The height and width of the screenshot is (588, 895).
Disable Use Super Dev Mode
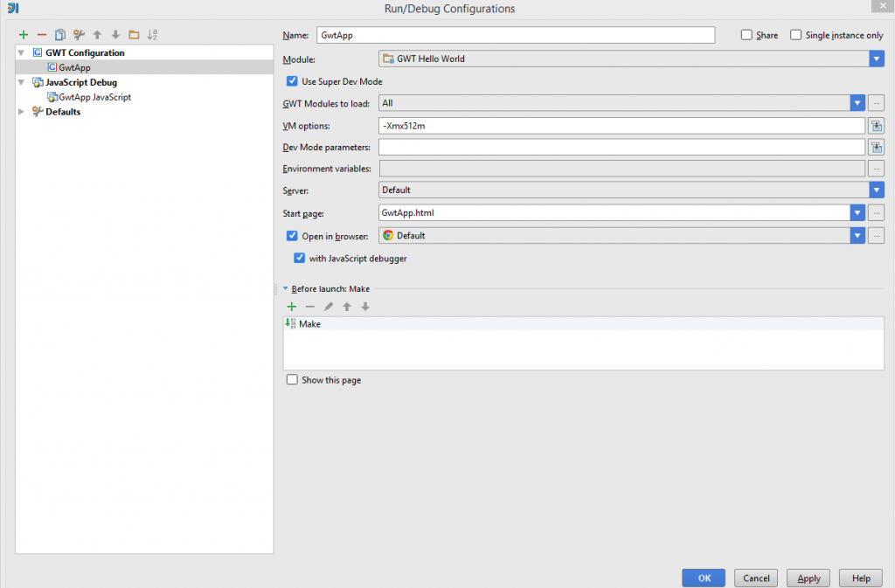point(291,81)
